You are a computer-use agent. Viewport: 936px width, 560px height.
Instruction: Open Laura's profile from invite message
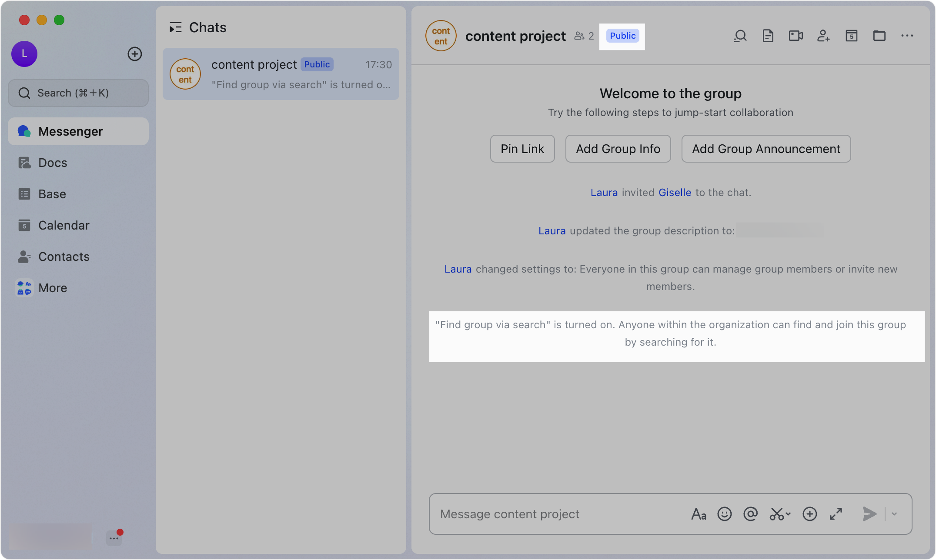(x=604, y=192)
